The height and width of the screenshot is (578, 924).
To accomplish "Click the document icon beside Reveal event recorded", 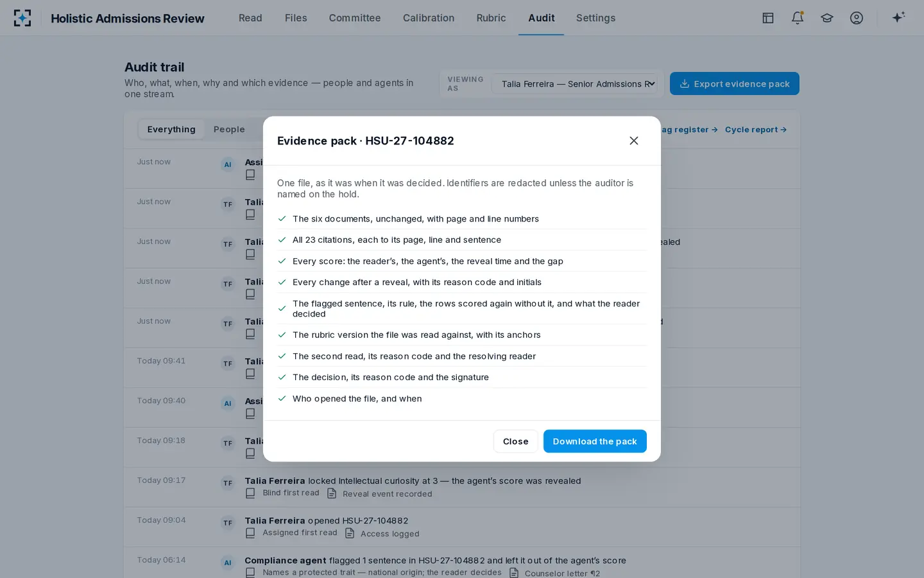I will (332, 493).
